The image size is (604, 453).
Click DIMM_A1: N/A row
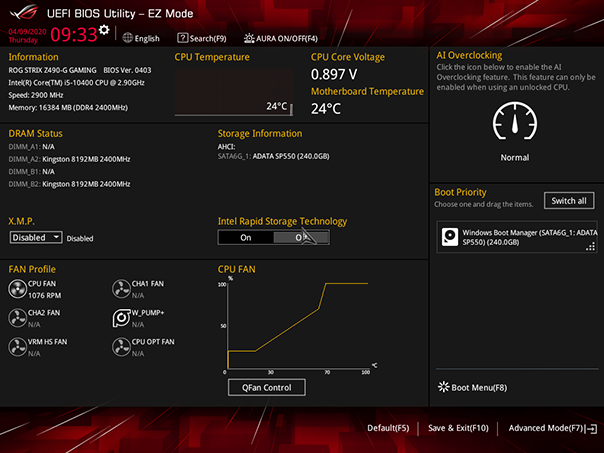(x=32, y=147)
